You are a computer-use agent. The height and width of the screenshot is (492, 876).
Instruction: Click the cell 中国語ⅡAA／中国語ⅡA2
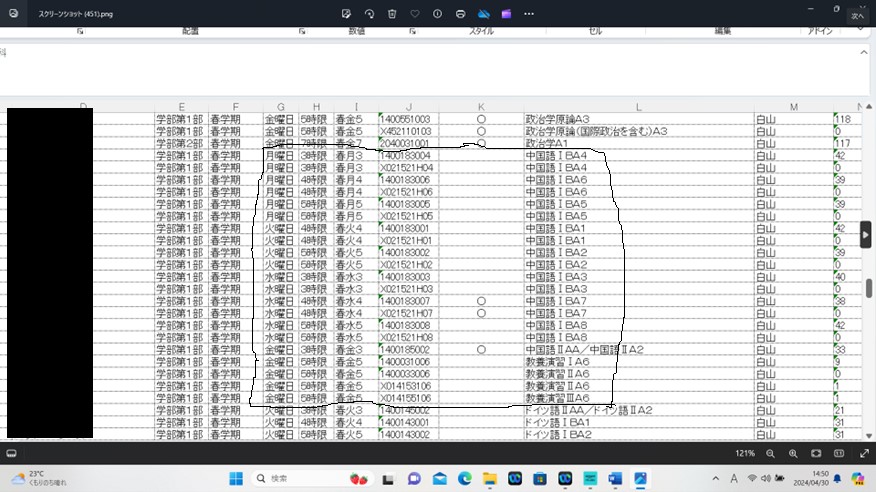(584, 350)
